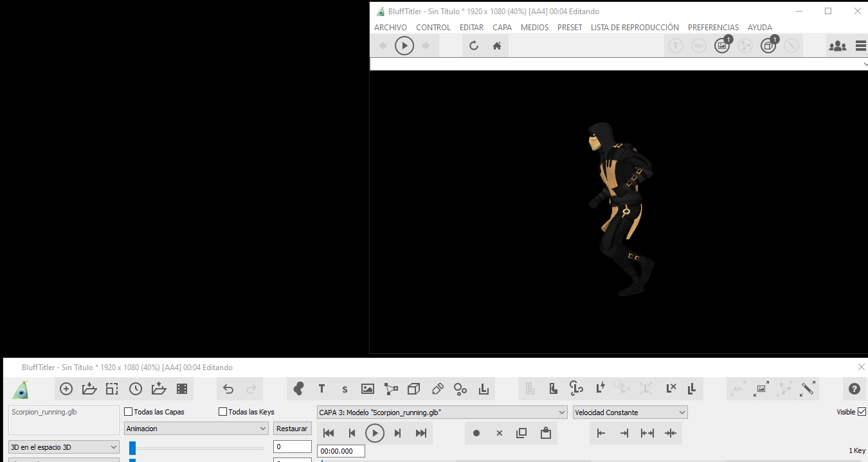Copy the key with the overlapping squares
Image resolution: width=868 pixels, height=462 pixels.
(521, 433)
